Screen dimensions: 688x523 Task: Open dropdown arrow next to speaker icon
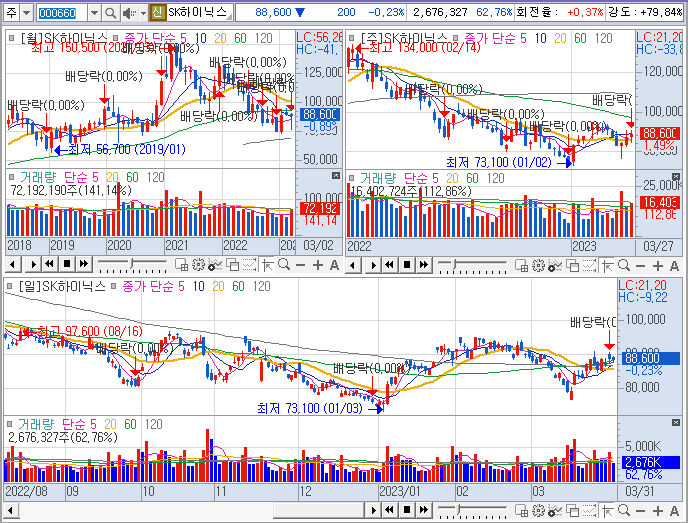[143, 13]
